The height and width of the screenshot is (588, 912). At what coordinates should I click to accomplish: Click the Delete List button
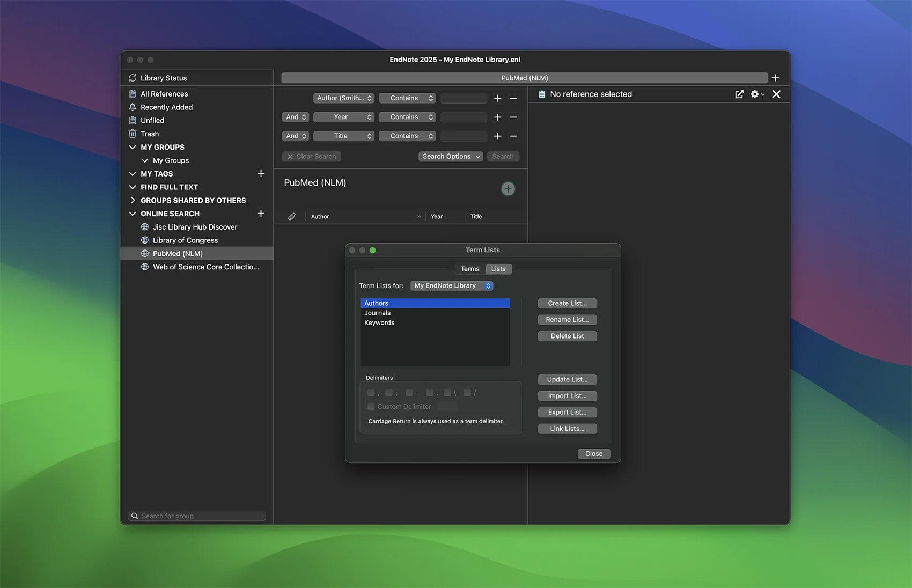pos(568,336)
